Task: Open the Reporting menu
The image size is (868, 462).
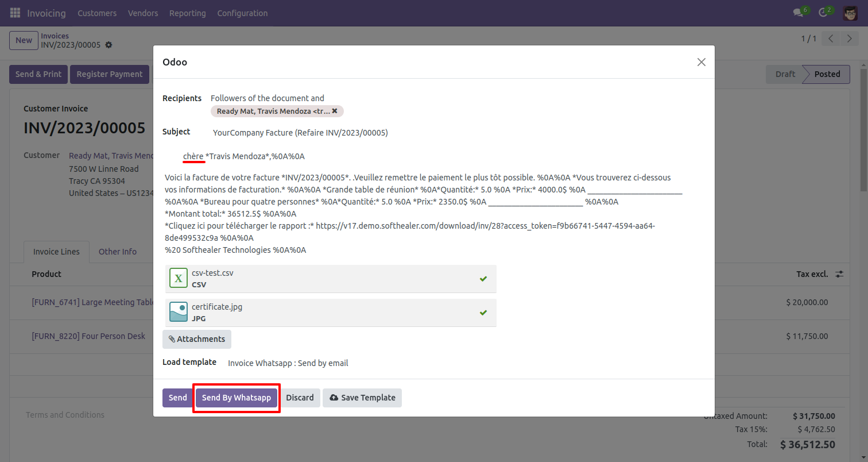Action: [187, 13]
